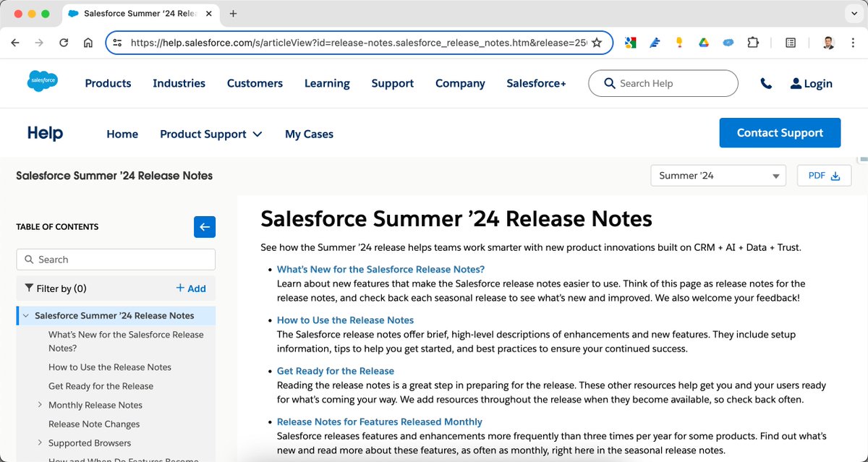Image resolution: width=868 pixels, height=462 pixels.
Task: Select What's New sidebar tree item
Action: (126, 341)
